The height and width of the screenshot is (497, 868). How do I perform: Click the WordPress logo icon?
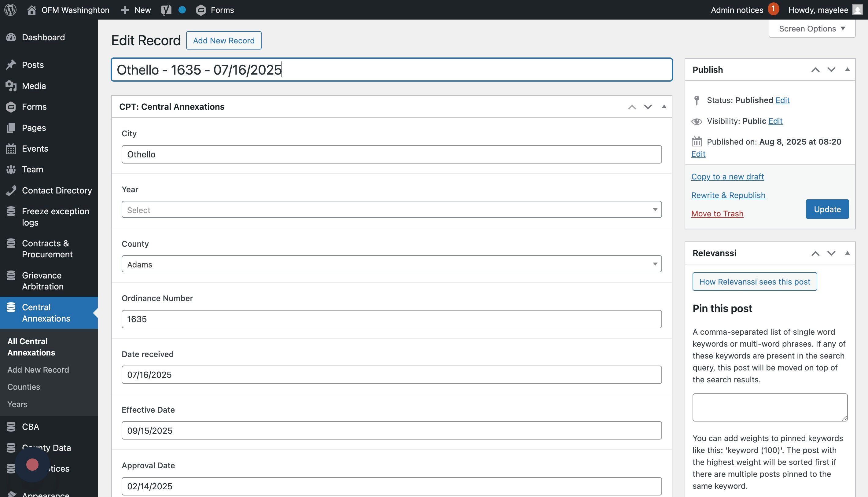(x=10, y=9)
